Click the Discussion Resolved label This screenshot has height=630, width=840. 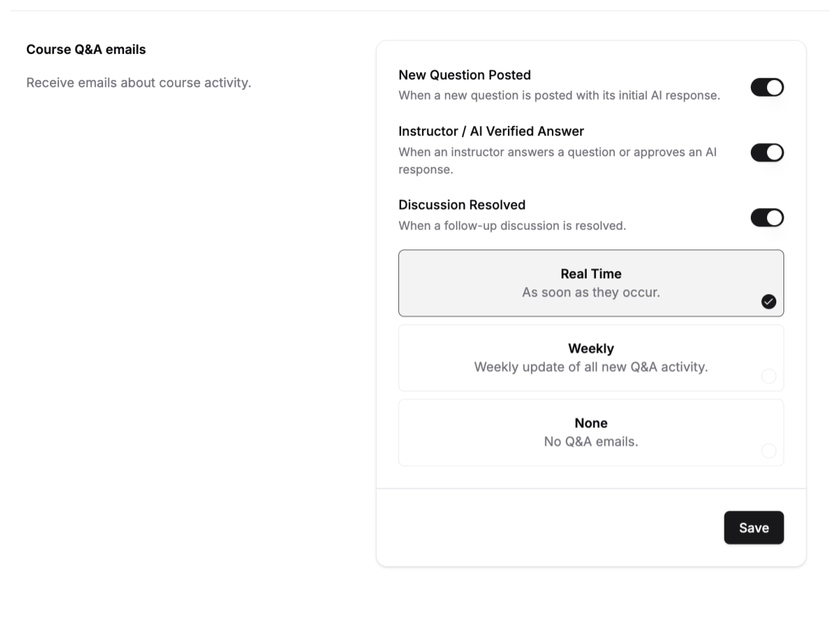coord(461,205)
